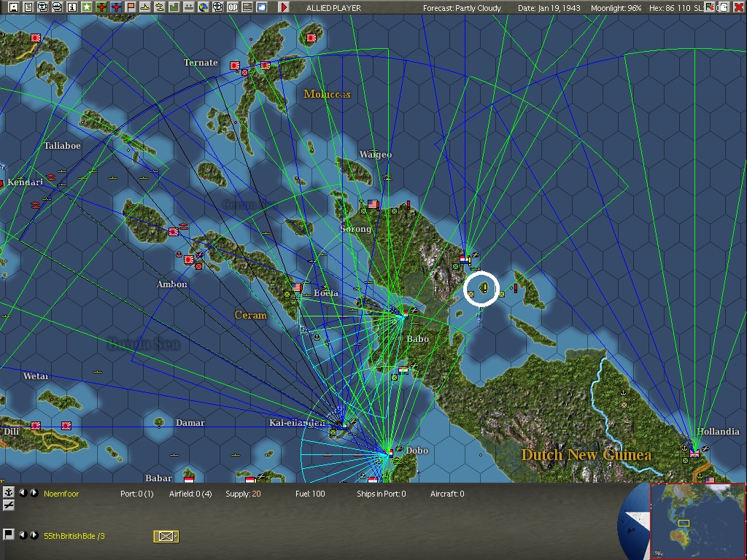Click the Kendari label at left edge
747x560 pixels.
pos(25,182)
